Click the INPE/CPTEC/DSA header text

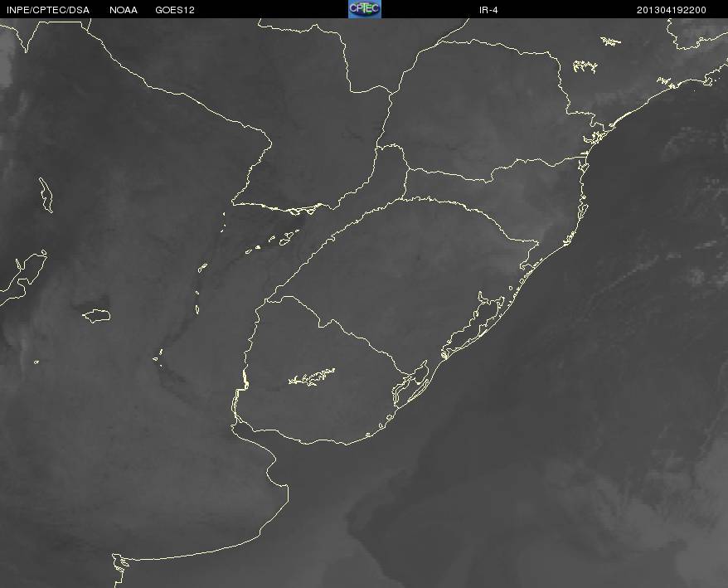pyautogui.click(x=48, y=10)
